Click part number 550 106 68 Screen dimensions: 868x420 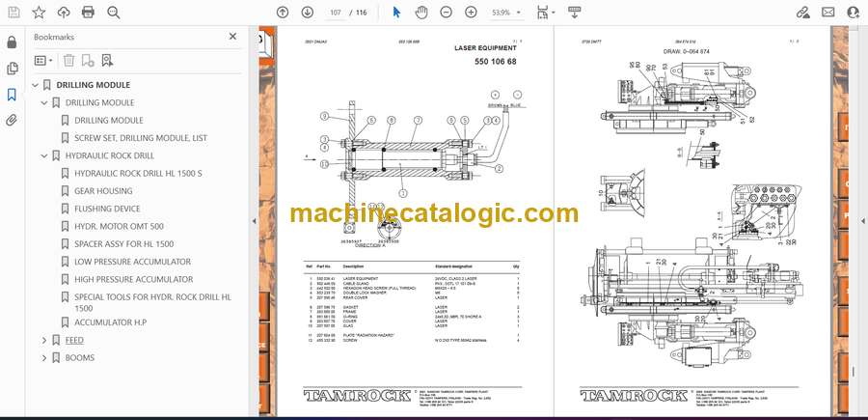(x=496, y=62)
